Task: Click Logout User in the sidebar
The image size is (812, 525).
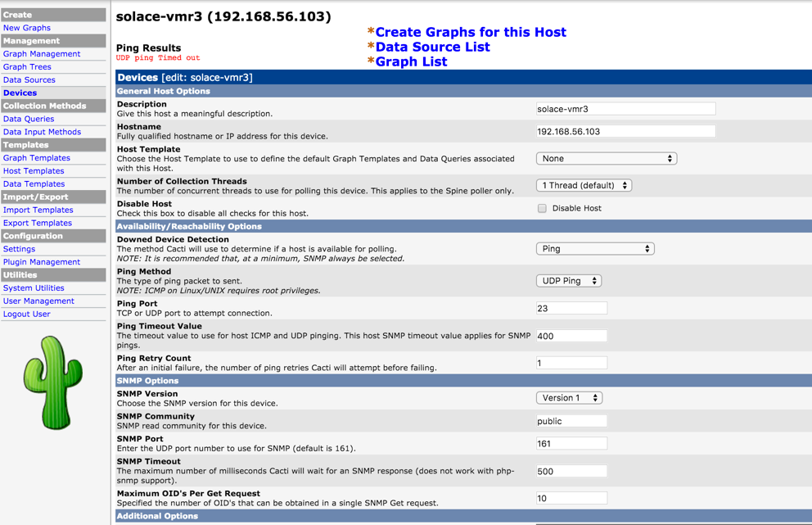Action: (x=27, y=314)
